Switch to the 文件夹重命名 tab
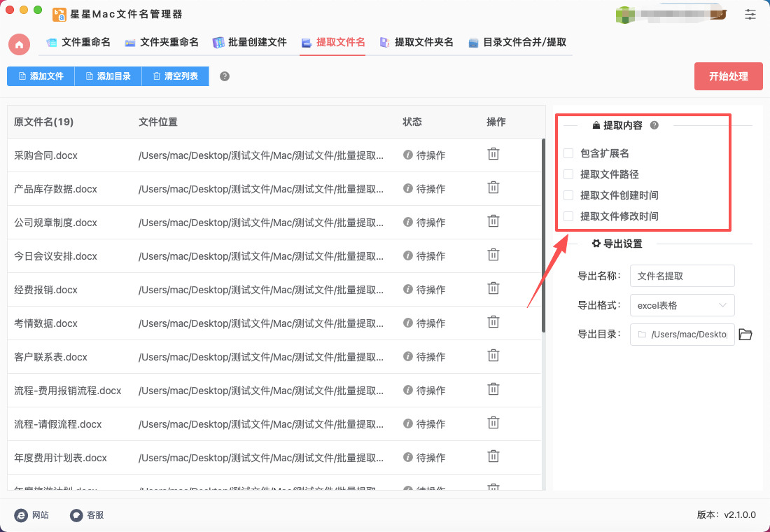Image resolution: width=770 pixels, height=532 pixels. (162, 42)
